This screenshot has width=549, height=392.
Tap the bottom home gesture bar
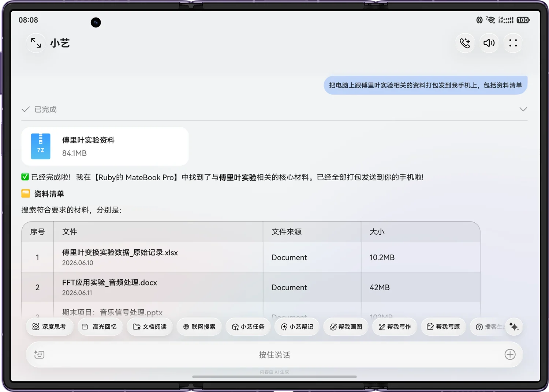(x=274, y=377)
